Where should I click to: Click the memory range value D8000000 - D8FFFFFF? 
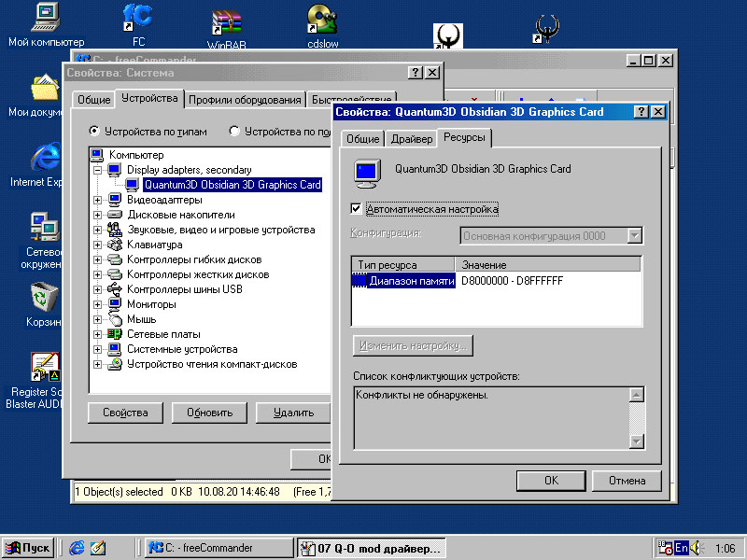pos(512,281)
